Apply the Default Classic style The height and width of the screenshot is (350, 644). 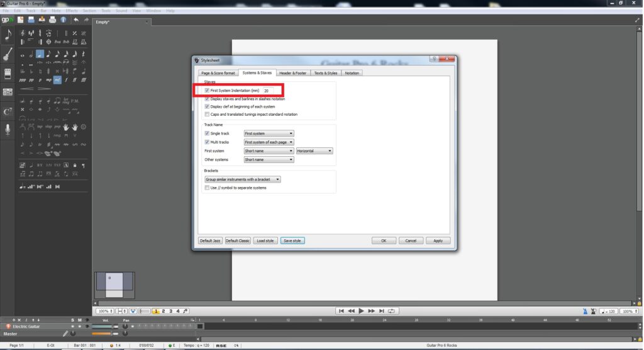point(238,240)
